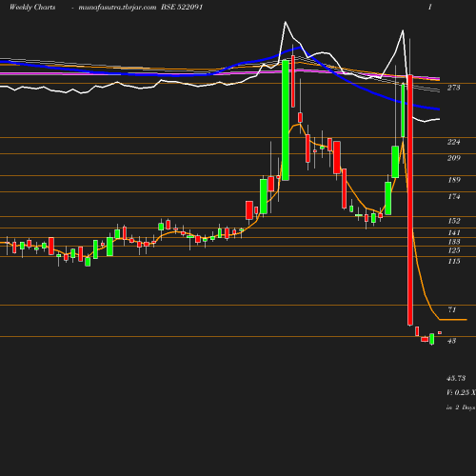Viewport: 476px width, 476px height.
Task: Click the 'BSE 522091' symbol label
Action: [182, 7]
